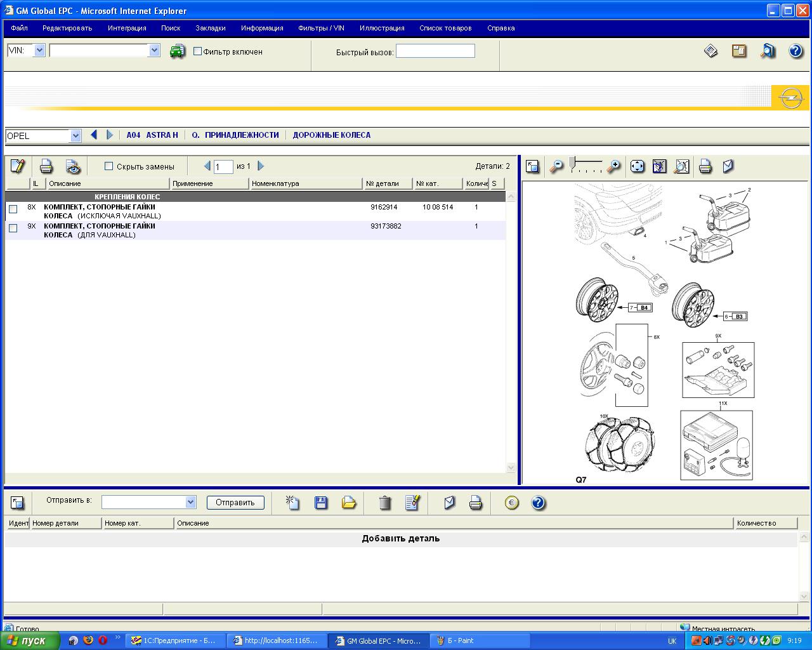Create new shopping list with star document icon

point(292,503)
